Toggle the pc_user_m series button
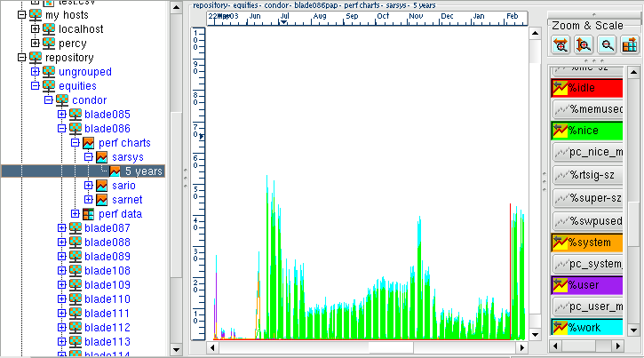The height and width of the screenshot is (358, 644). click(x=587, y=306)
